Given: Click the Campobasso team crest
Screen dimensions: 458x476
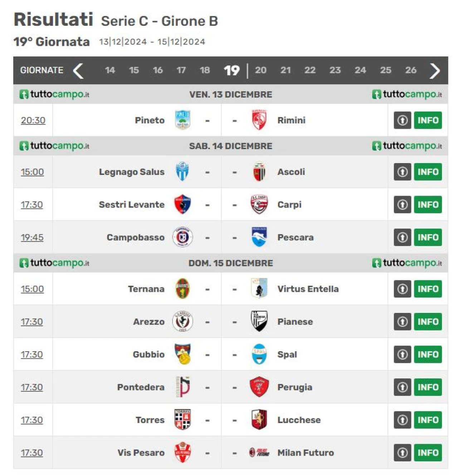Looking at the screenshot, I should coord(182,237).
